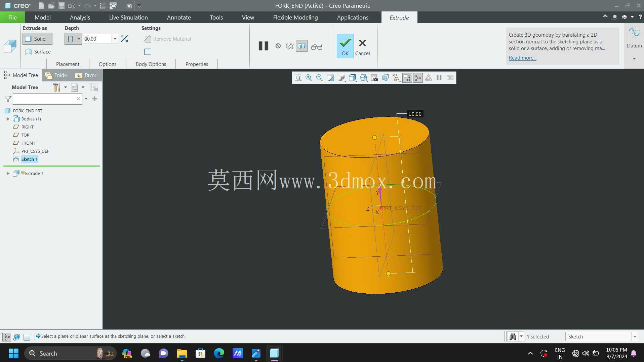The image size is (644, 362).
Task: Flip the extrude depth direction
Action: coord(124,39)
